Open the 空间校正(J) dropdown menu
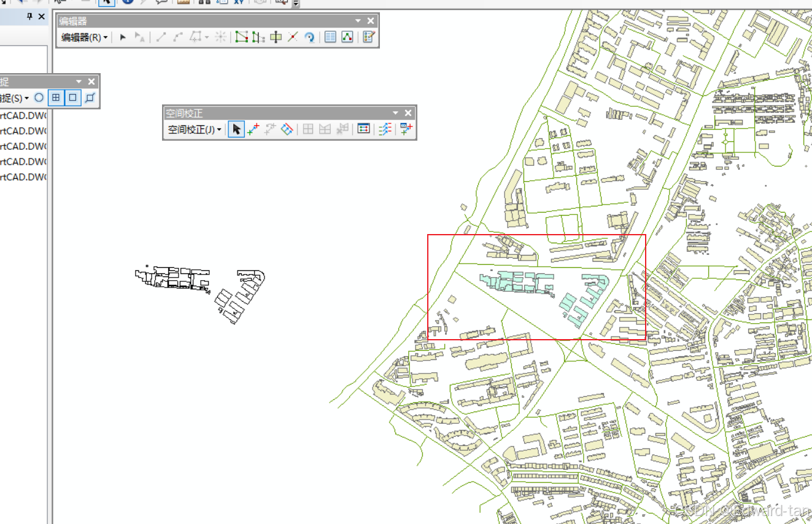 coord(195,130)
